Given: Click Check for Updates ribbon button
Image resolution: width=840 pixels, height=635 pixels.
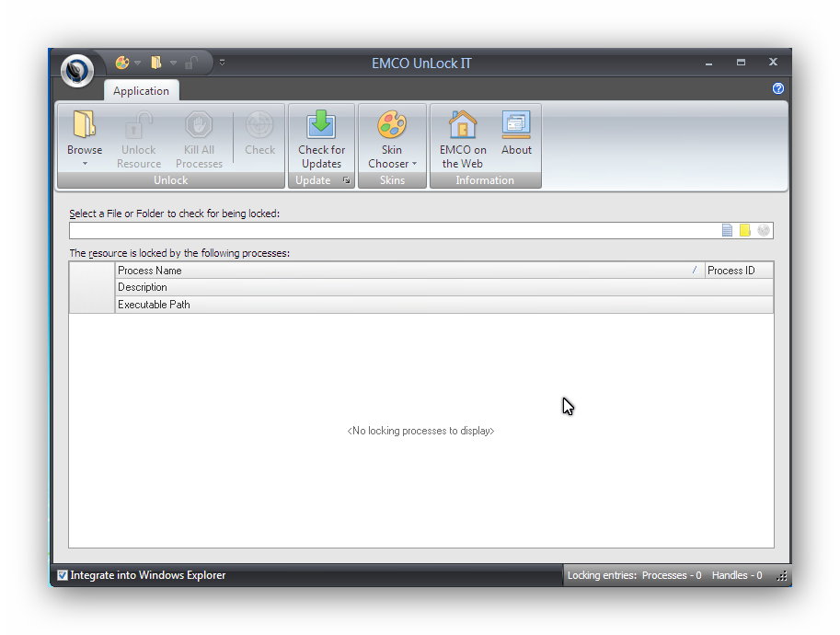Looking at the screenshot, I should click(321, 140).
